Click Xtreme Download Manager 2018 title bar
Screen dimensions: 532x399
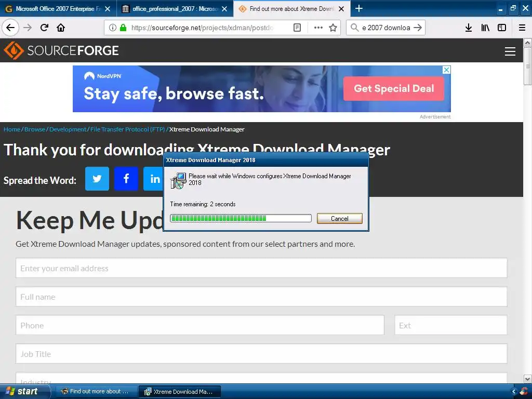point(265,160)
